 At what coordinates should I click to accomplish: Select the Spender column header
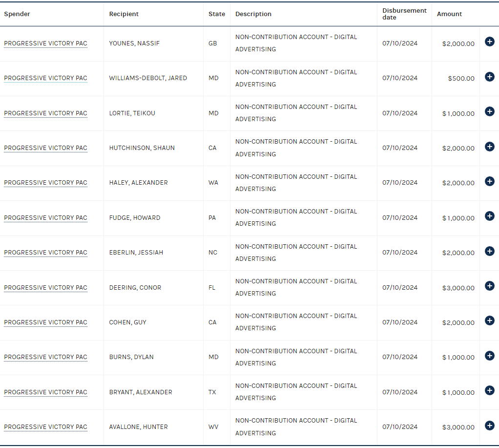pos(17,14)
